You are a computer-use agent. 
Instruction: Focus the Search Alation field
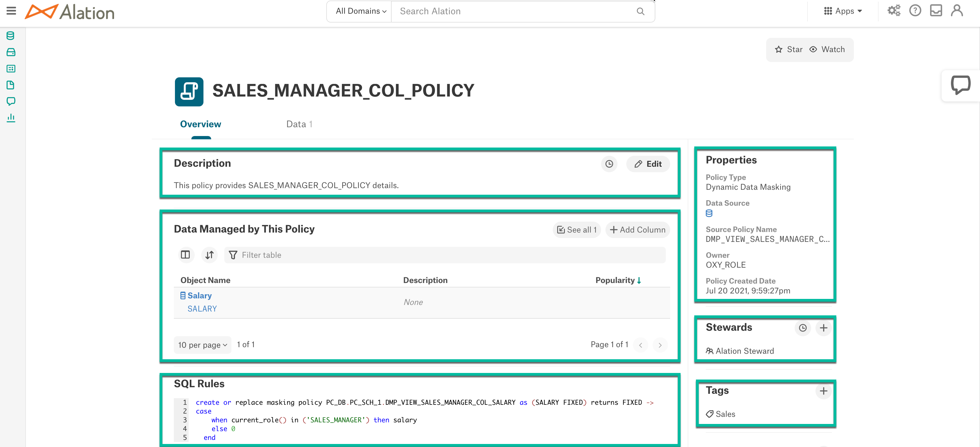pos(514,12)
